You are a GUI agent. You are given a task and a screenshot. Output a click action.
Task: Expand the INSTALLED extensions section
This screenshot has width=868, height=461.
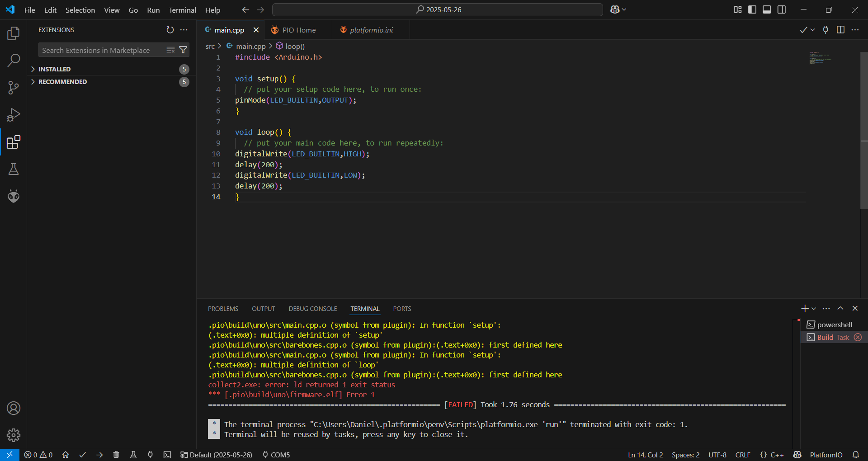point(111,69)
